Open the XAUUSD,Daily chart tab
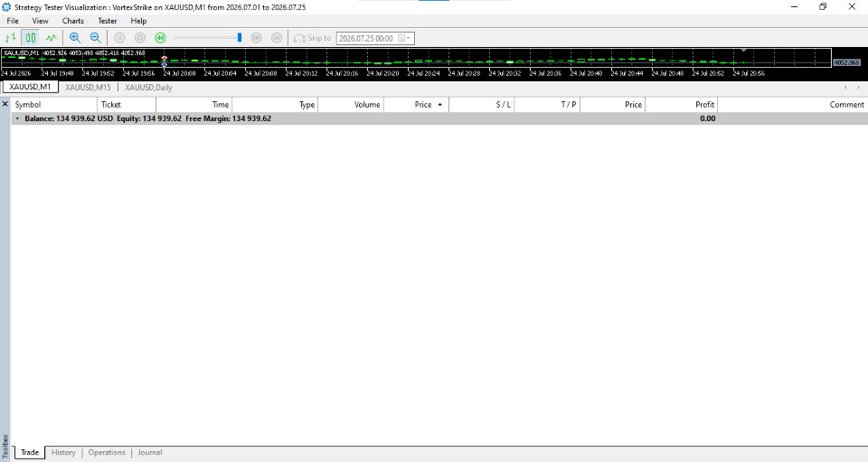Image resolution: width=868 pixels, height=462 pixels. [x=148, y=88]
